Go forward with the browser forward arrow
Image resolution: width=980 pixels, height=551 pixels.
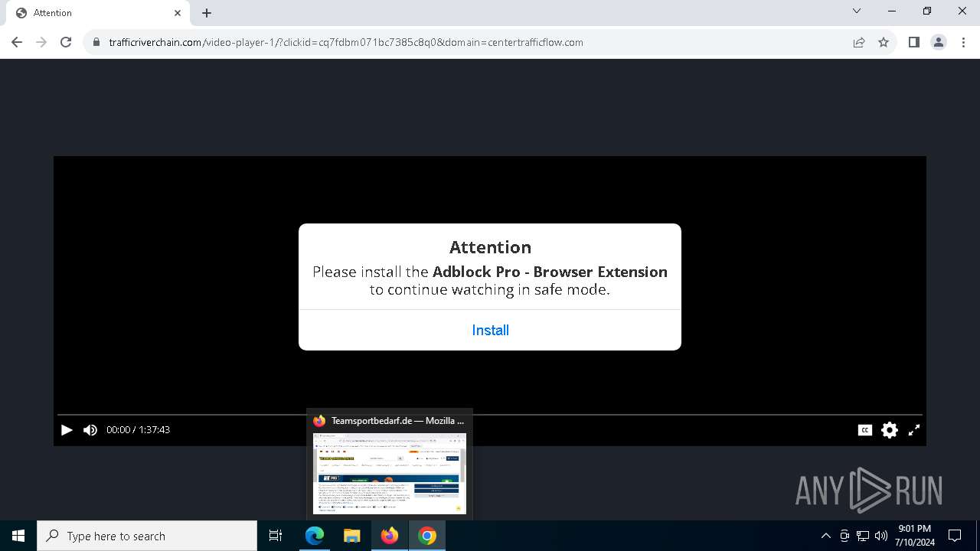pyautogui.click(x=41, y=42)
